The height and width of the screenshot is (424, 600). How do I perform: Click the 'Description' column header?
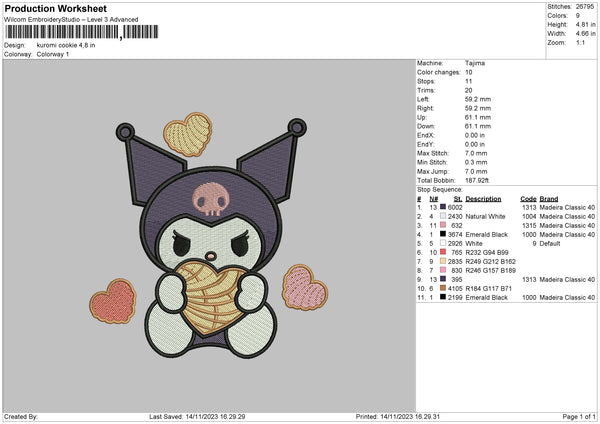[483, 199]
